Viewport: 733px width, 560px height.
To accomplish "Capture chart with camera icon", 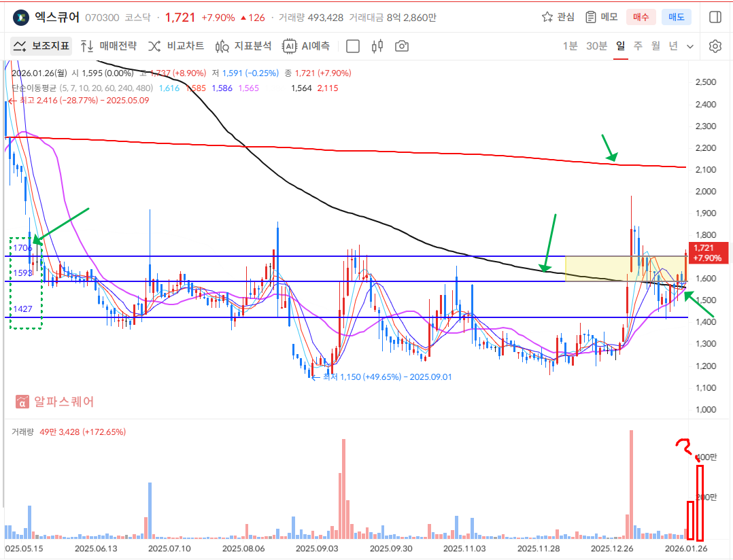I will pyautogui.click(x=402, y=46).
